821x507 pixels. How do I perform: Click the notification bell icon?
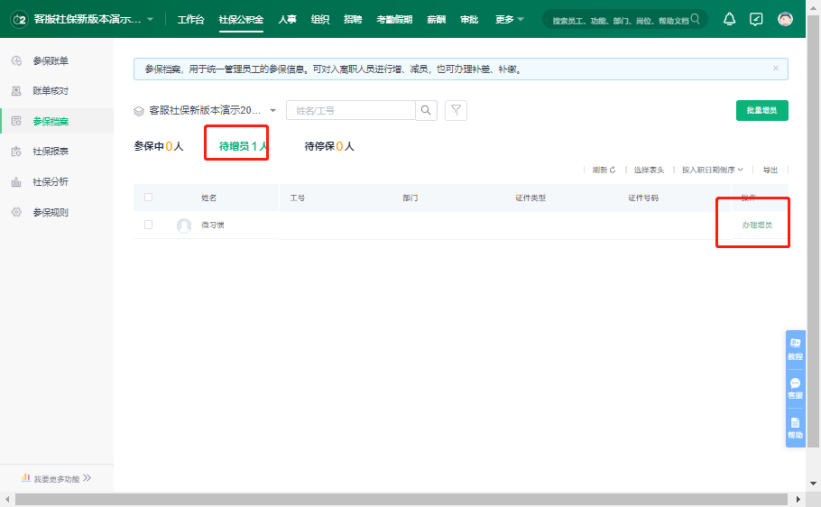[x=729, y=19]
